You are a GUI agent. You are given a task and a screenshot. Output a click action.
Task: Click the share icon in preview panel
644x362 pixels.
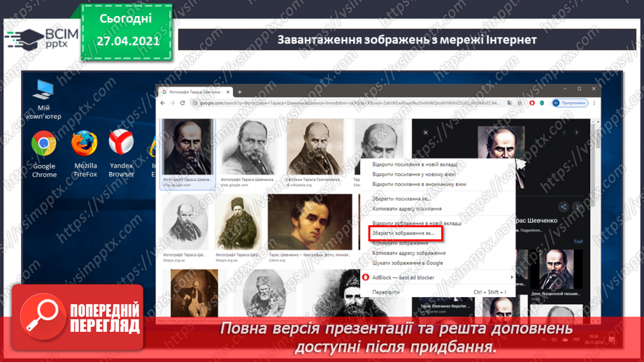(564, 207)
